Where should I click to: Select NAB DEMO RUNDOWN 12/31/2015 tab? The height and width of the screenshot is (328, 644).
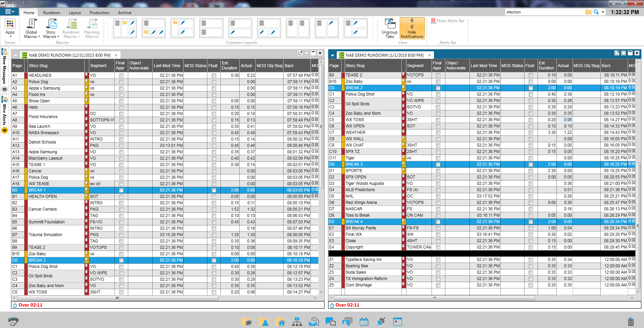[x=70, y=55]
